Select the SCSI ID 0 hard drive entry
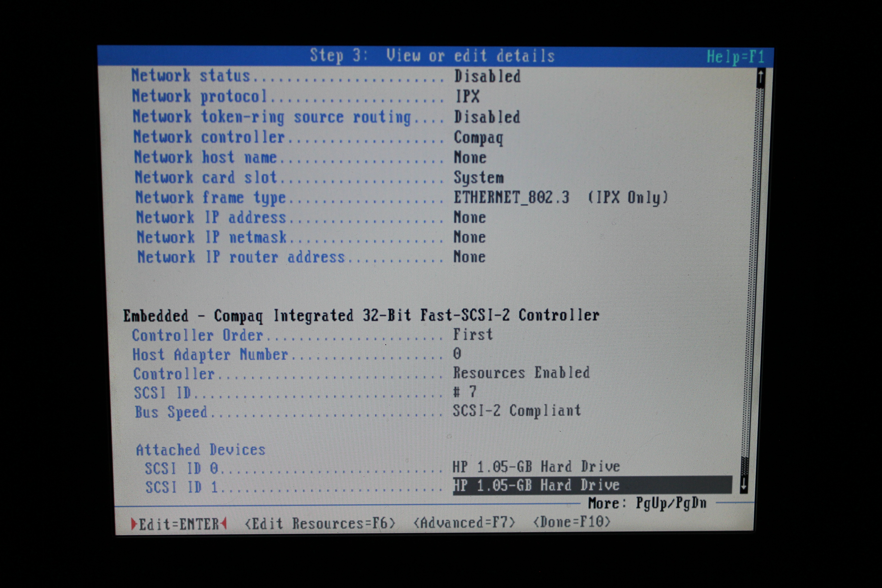The width and height of the screenshot is (882, 588). coord(536,467)
